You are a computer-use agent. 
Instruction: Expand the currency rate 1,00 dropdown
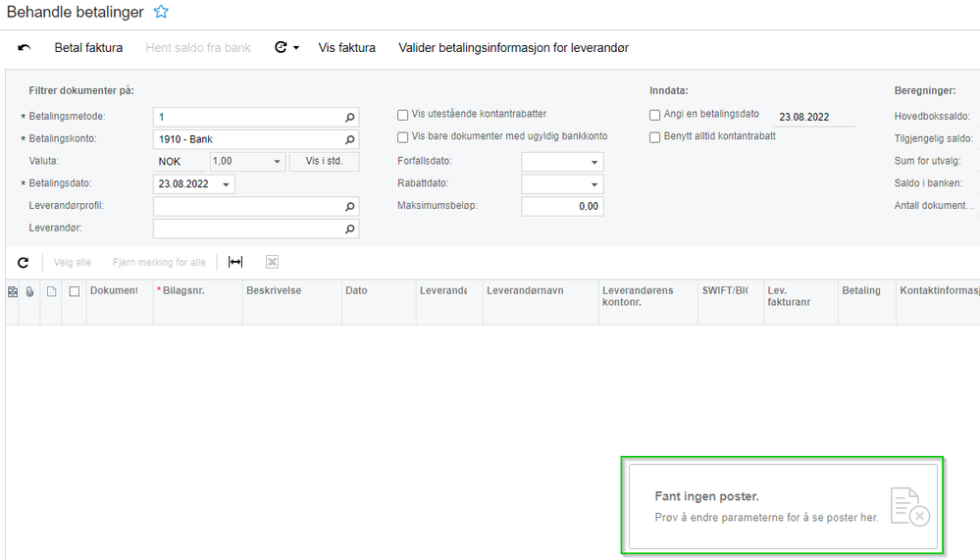[x=277, y=162]
